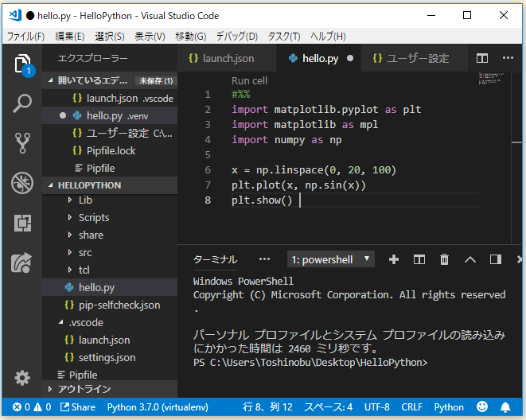
Task: Open the View (表示) menu
Action: 150,37
